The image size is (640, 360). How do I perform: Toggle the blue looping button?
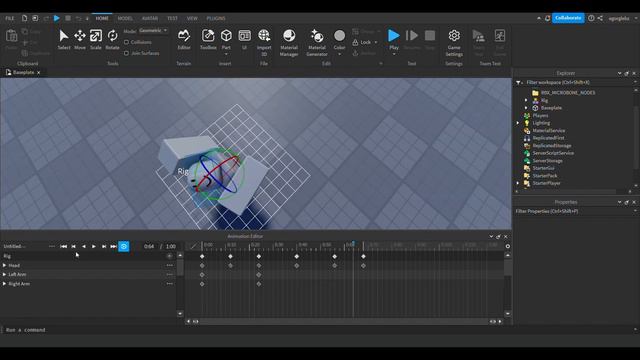coord(124,246)
